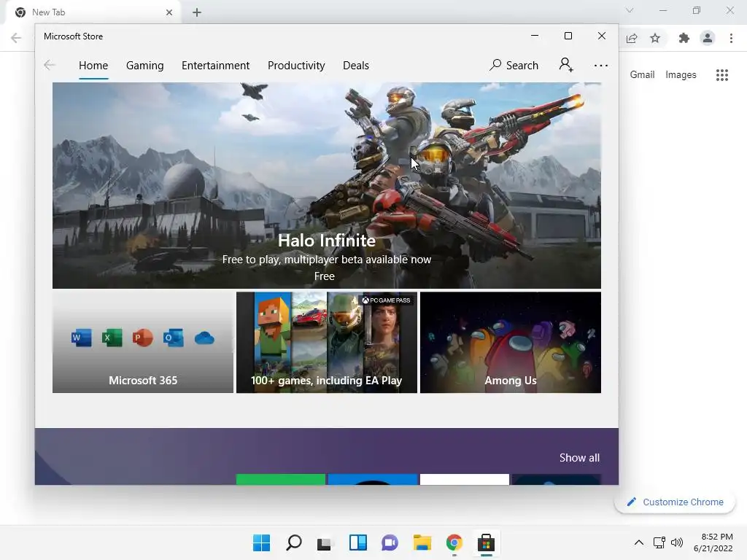Open the Images link in Chrome
The image size is (747, 560).
[x=681, y=75]
